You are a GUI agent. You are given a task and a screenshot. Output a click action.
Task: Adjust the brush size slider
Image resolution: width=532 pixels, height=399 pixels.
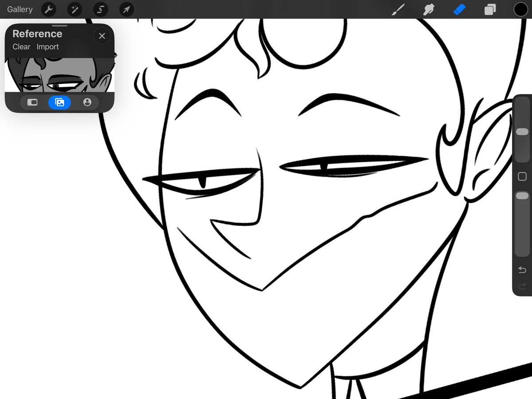click(522, 132)
